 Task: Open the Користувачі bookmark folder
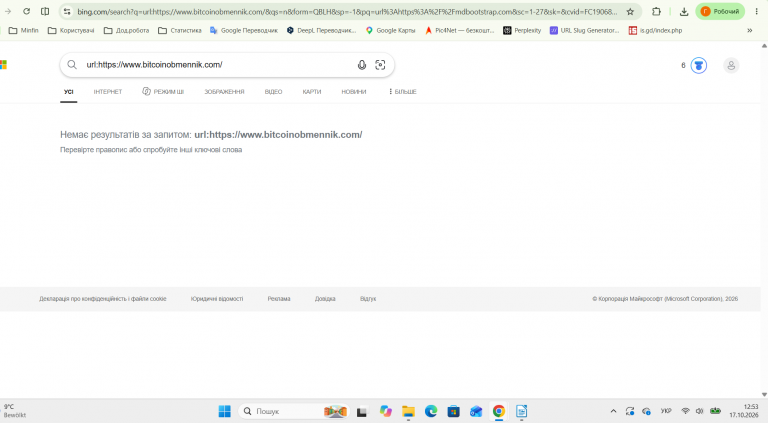click(x=71, y=30)
